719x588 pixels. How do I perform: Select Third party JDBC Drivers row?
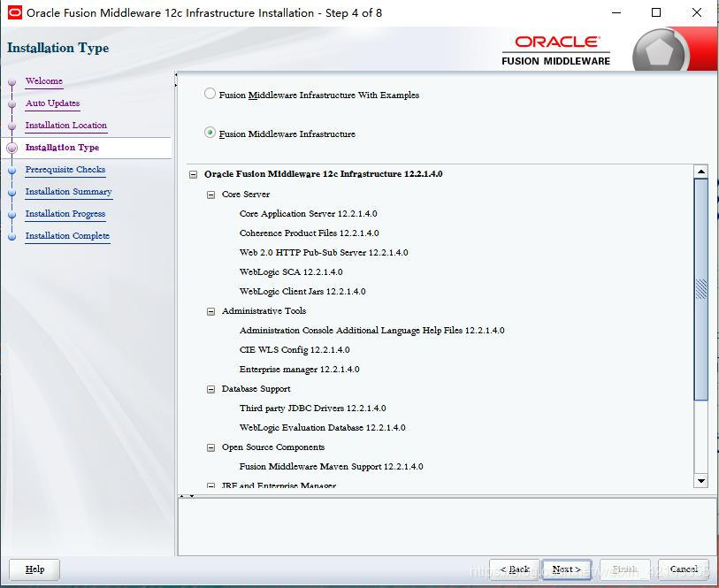point(313,409)
